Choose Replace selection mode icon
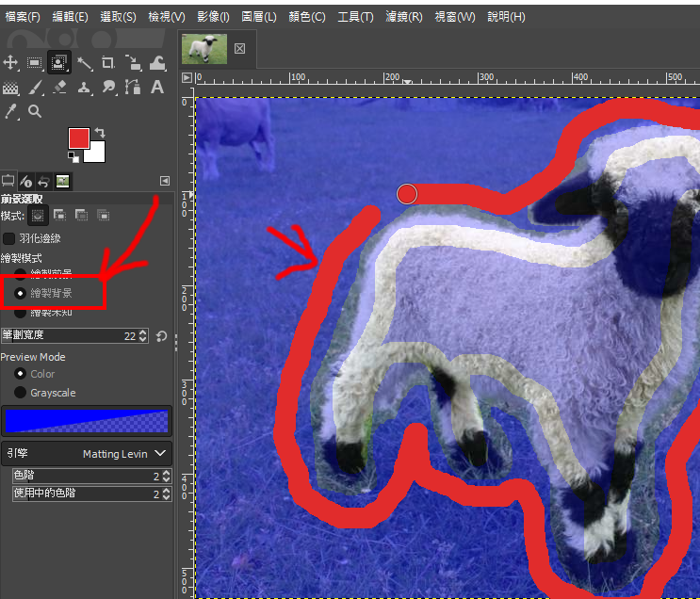The height and width of the screenshot is (599, 700). click(x=38, y=216)
